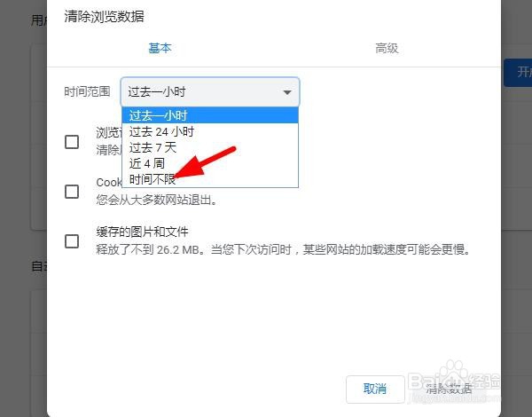532x417 pixels.
Task: Click the 缓存的图片和文件 label
Action: click(142, 232)
